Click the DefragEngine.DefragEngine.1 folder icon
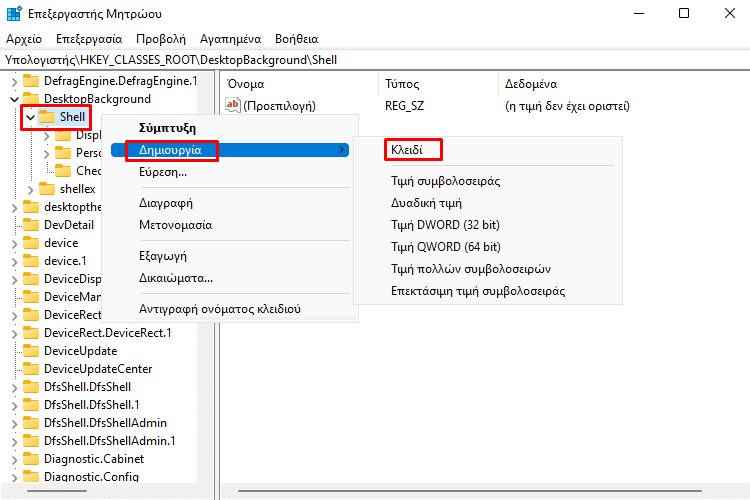The width and height of the screenshot is (750, 500). pyautogui.click(x=31, y=81)
